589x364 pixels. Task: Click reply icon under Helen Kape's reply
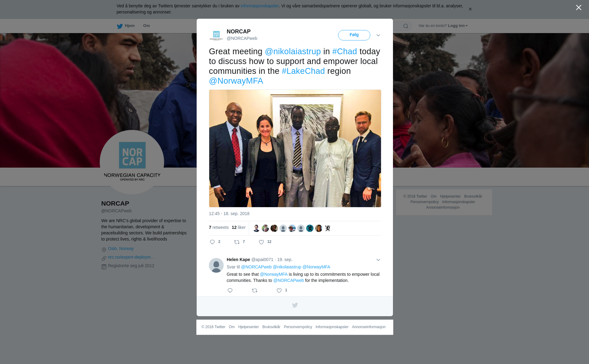point(230,290)
